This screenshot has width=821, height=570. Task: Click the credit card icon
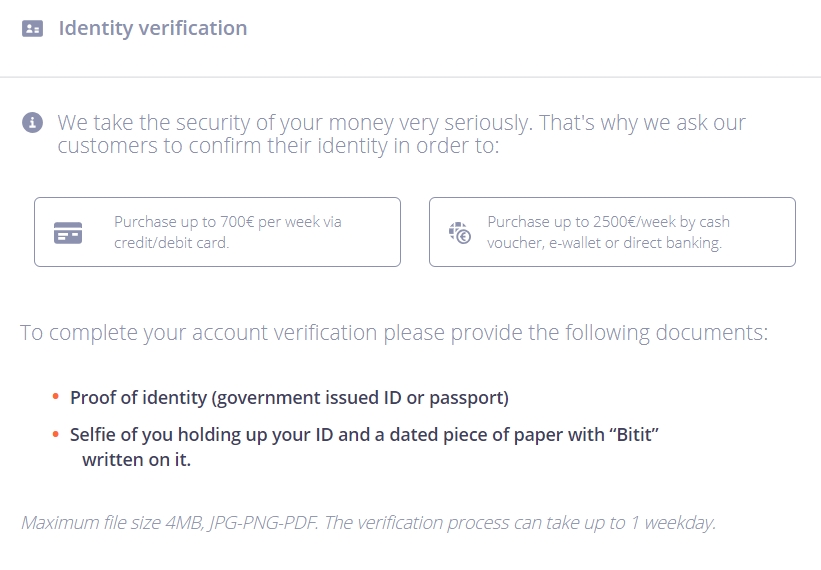68,233
